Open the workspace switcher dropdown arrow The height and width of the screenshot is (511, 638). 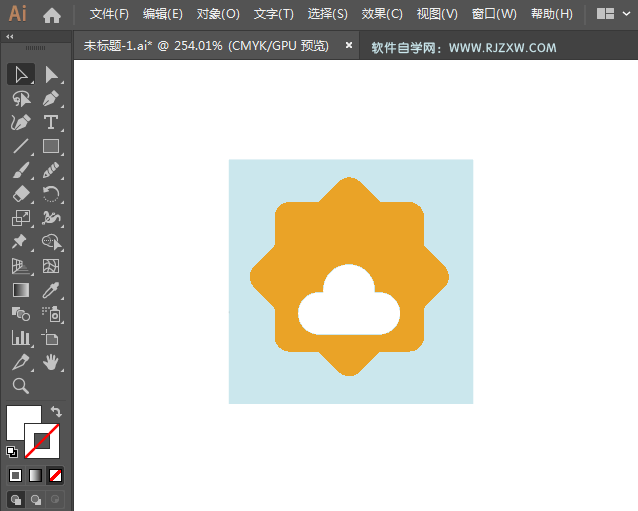626,14
